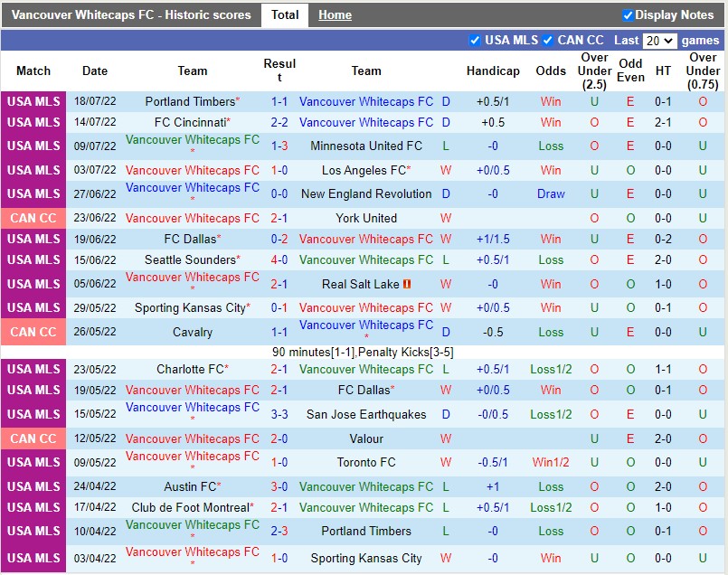Click the +1/1.5 handicap in FC Dallas row
This screenshot has width=728, height=575.
click(x=493, y=240)
